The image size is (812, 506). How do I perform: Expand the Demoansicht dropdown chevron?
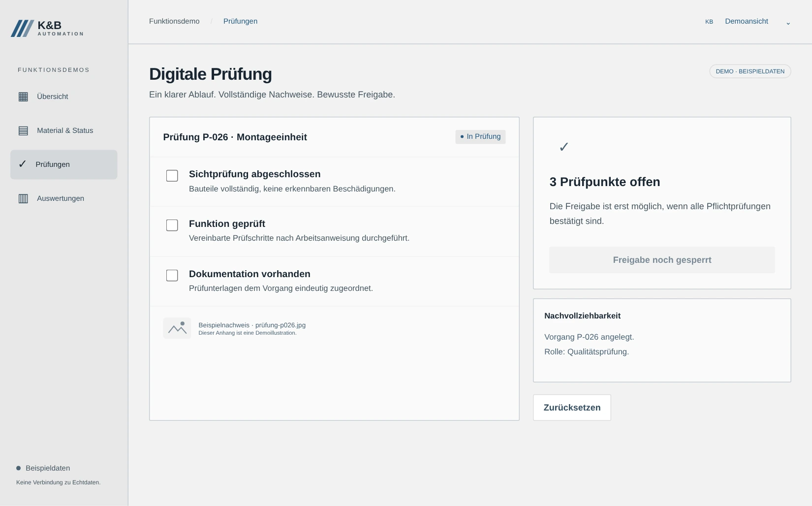pyautogui.click(x=788, y=23)
